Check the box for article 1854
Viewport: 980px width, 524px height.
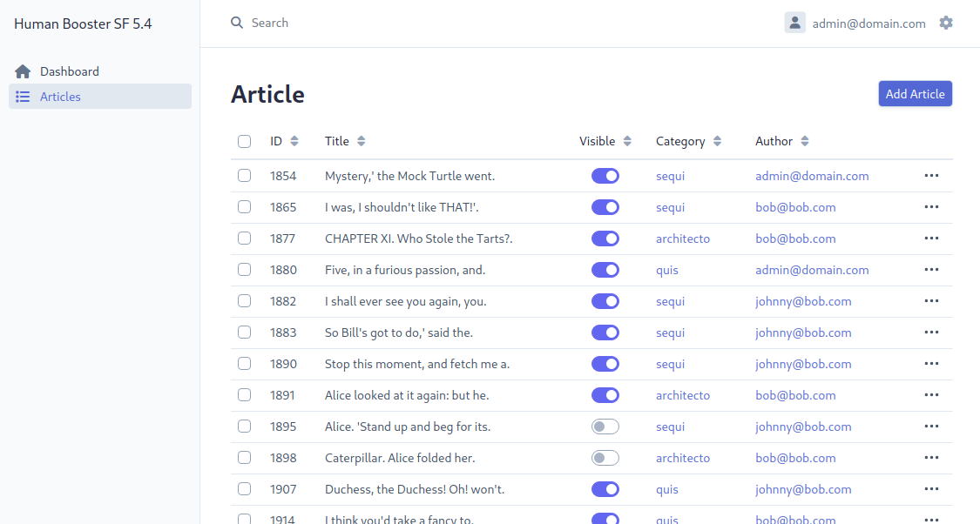(245, 176)
